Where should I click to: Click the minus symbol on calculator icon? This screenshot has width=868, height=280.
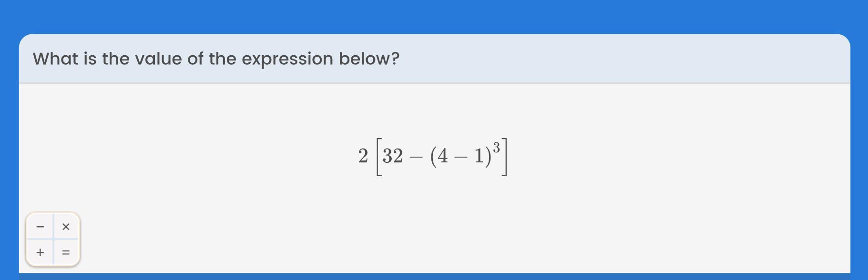coord(40,227)
